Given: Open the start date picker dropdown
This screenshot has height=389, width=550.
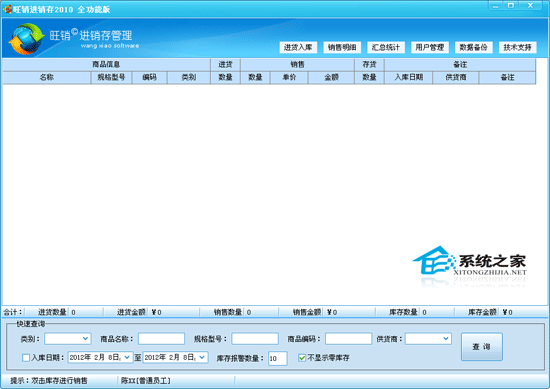Looking at the screenshot, I should pos(127,357).
